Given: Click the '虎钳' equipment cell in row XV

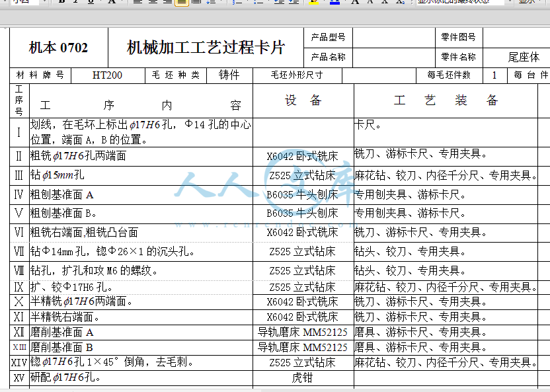Looking at the screenshot, I should click(302, 377).
